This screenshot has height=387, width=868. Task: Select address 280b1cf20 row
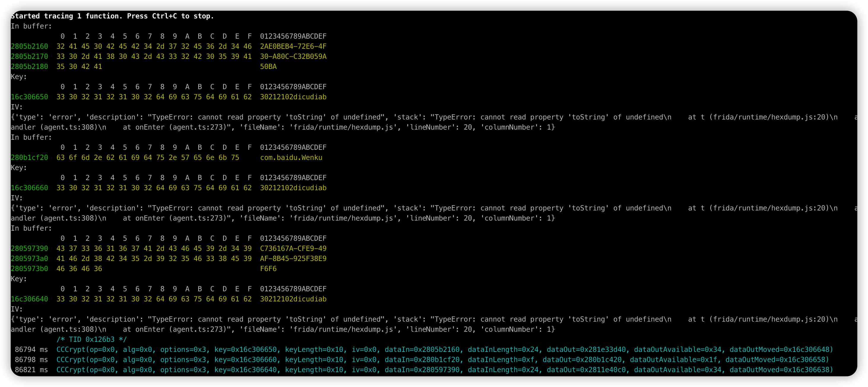[167, 158]
